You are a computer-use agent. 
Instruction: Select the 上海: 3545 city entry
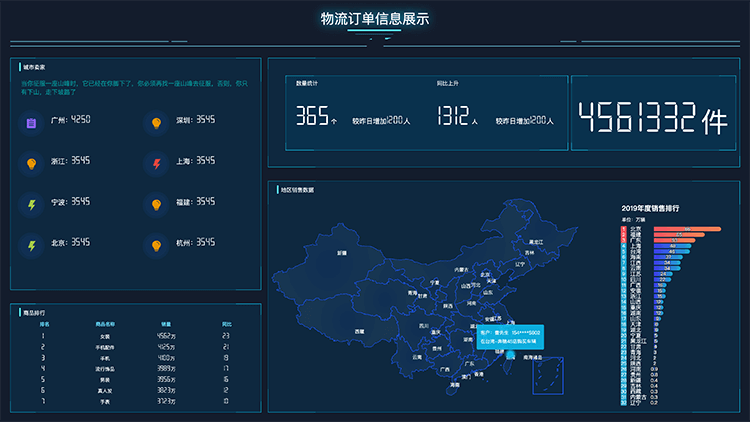[x=196, y=161]
